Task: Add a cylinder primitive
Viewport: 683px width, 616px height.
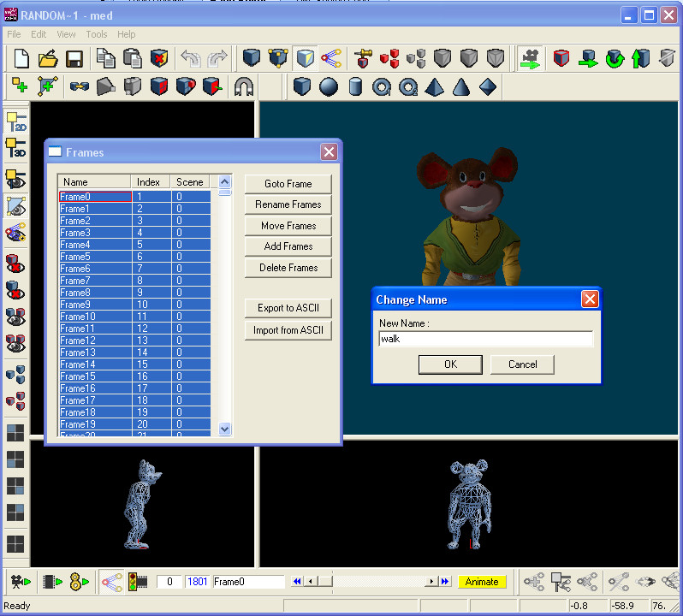Action: pos(355,86)
